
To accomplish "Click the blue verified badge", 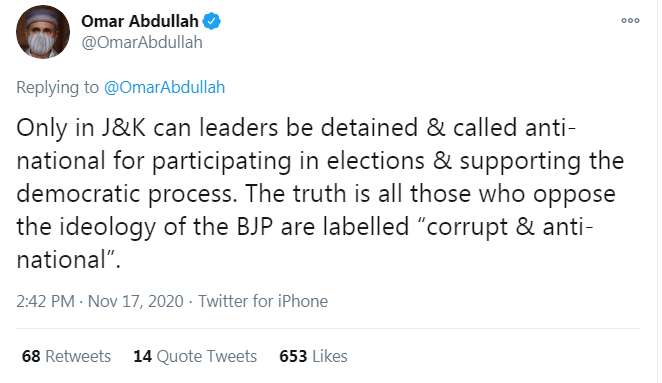I will 212,21.
